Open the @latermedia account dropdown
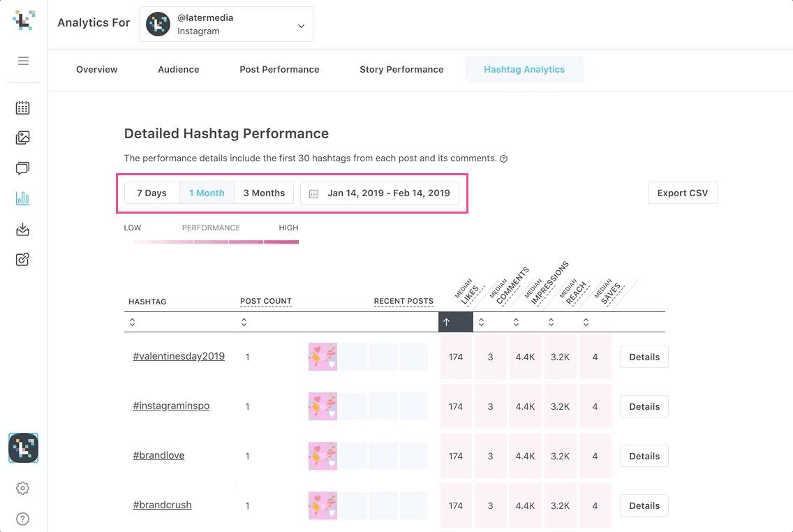Viewport: 793px width, 532px height. pos(225,24)
